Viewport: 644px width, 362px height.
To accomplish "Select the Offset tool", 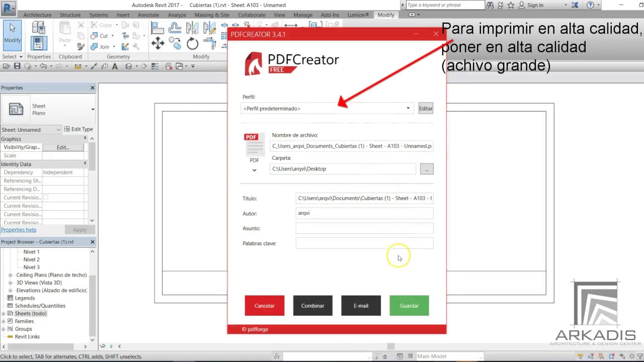I will pos(175,29).
